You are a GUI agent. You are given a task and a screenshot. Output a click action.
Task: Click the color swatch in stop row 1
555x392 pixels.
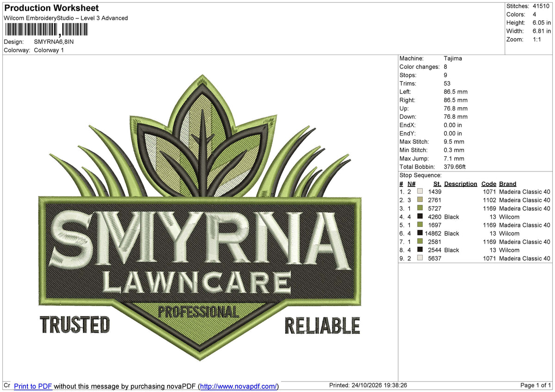click(x=420, y=191)
